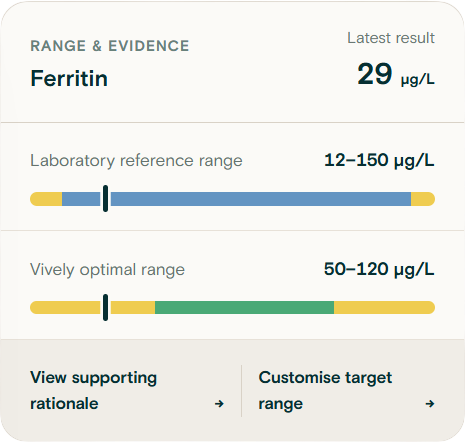Click arrow icon beside Customise target range
This screenshot has height=442, width=465.
pos(430,404)
